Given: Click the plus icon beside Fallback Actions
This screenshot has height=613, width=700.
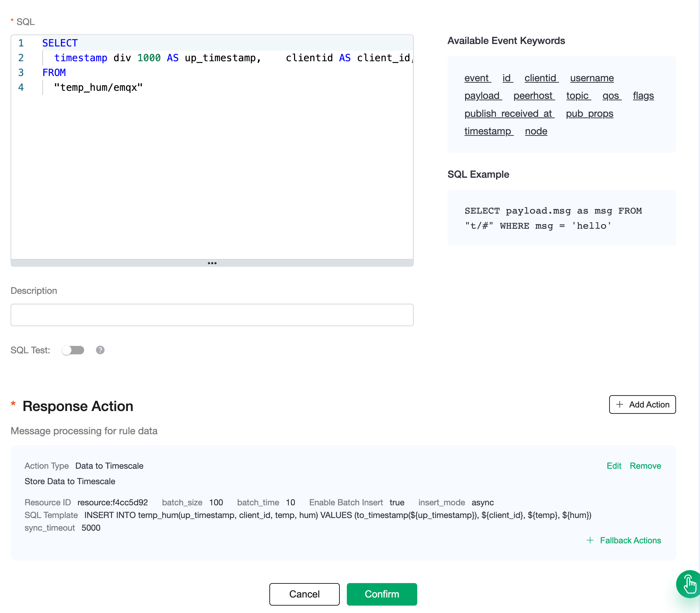Looking at the screenshot, I should [590, 540].
